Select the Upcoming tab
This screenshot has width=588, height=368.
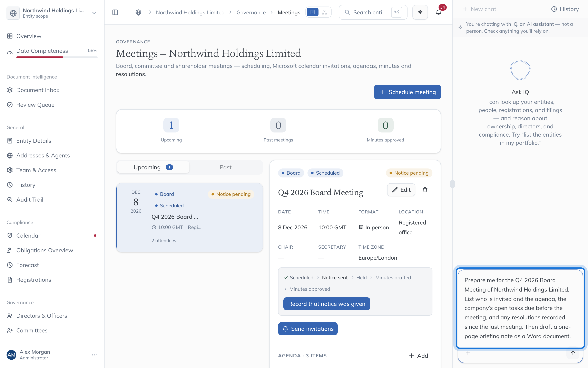[153, 167]
